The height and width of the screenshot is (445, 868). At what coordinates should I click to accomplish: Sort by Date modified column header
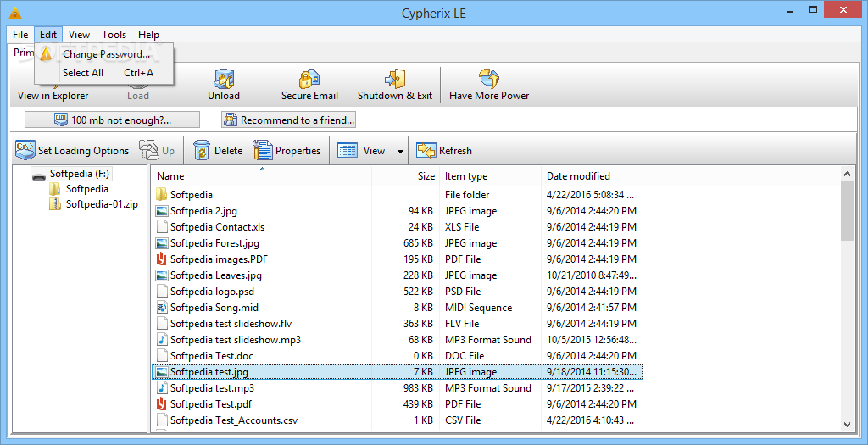click(x=592, y=176)
